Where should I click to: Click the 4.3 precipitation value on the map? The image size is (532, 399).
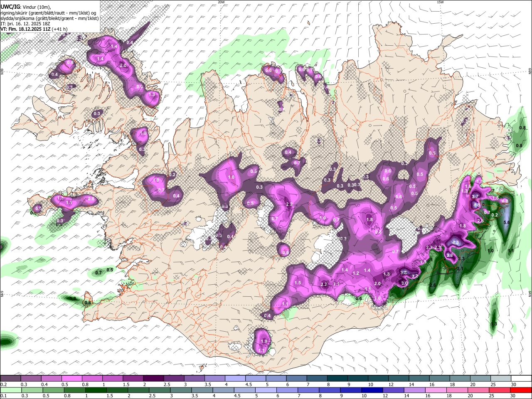click(x=456, y=243)
